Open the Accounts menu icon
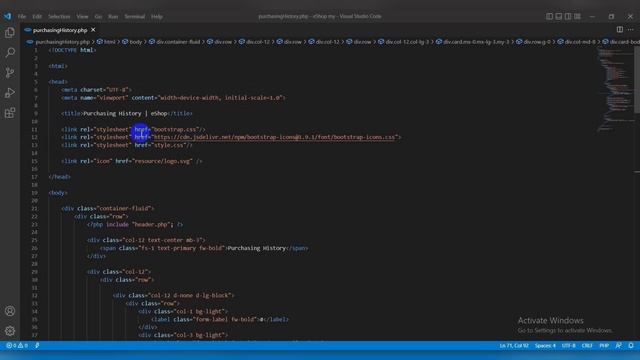Screen dimensions: 640x360 click(10, 311)
